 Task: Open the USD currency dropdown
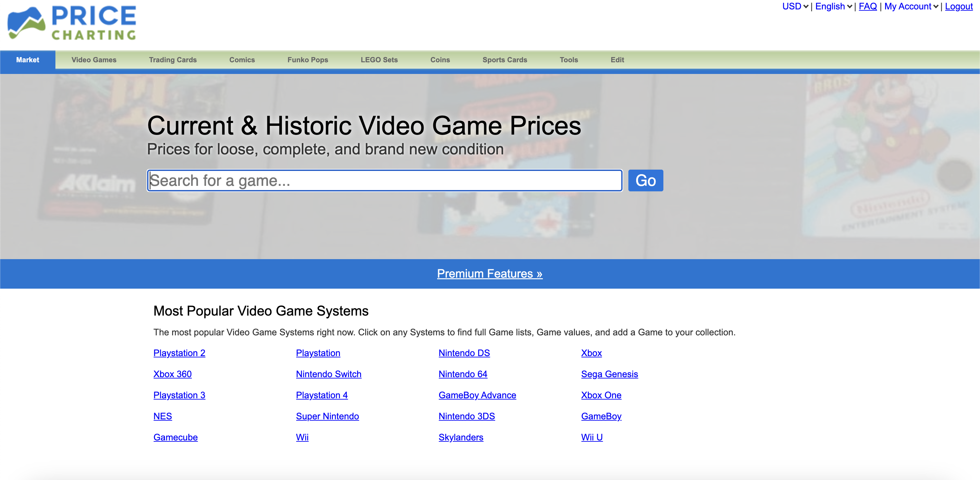coord(795,6)
